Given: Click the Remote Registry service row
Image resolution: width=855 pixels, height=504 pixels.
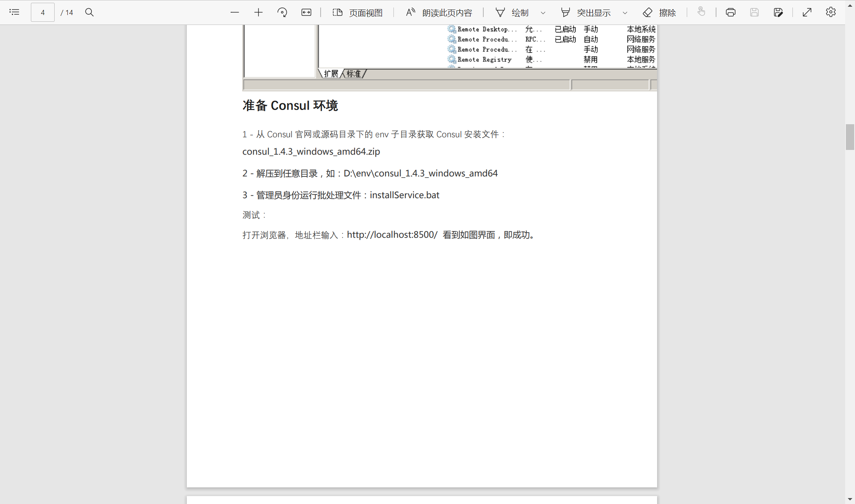Looking at the screenshot, I should 551,60.
